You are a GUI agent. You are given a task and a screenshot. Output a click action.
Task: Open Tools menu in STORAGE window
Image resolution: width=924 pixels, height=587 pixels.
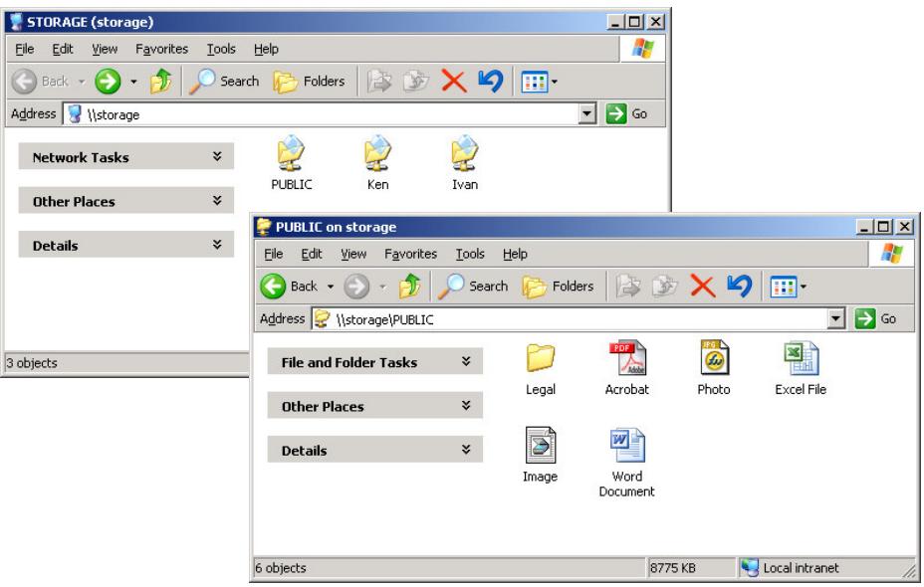[x=221, y=49]
